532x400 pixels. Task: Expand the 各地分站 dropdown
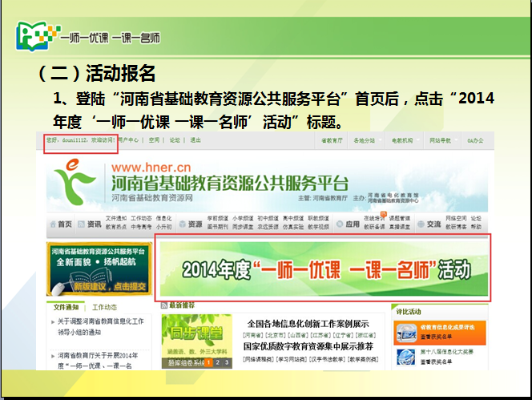coord(380,140)
